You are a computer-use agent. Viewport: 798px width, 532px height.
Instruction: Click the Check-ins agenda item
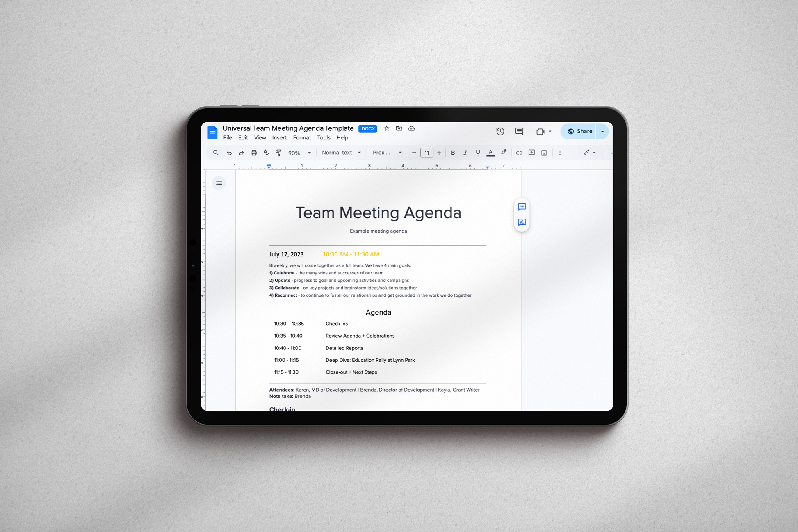coord(336,324)
